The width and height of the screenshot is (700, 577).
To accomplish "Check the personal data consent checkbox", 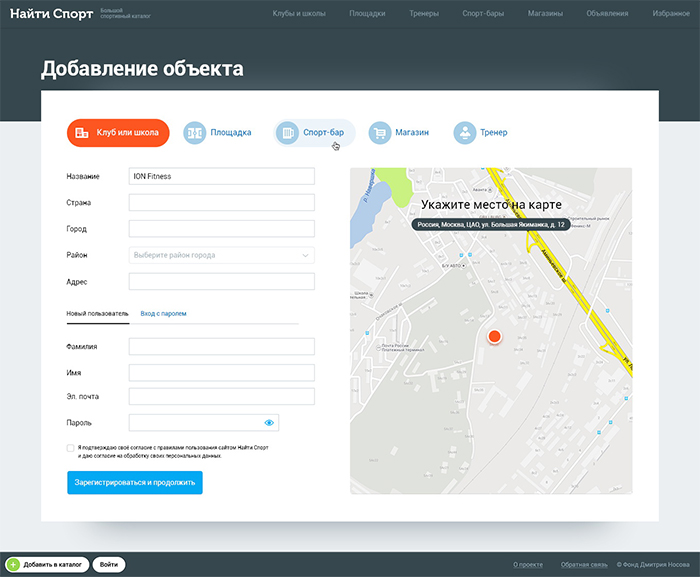I will click(71, 448).
